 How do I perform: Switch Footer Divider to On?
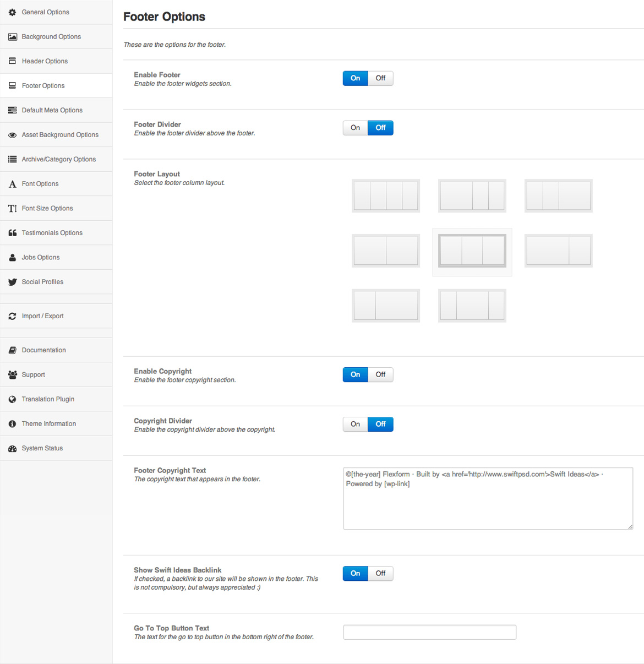point(355,128)
